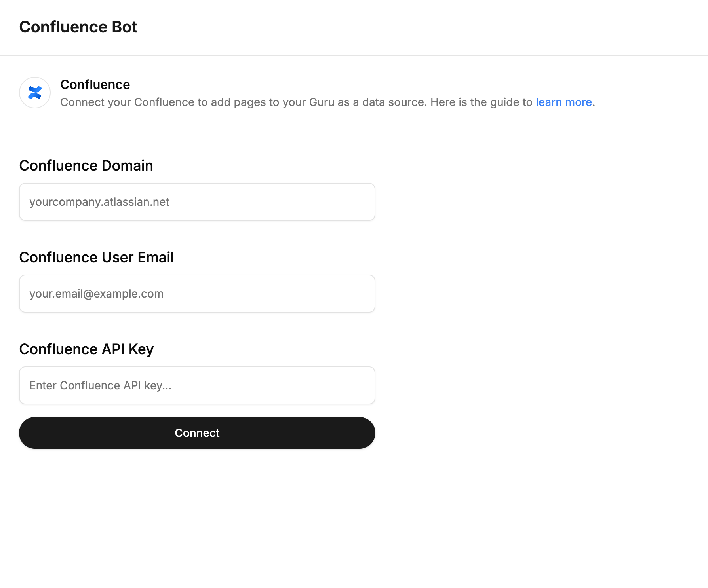Click the Confluence heading beside the logo
This screenshot has width=708, height=588.
tap(95, 84)
